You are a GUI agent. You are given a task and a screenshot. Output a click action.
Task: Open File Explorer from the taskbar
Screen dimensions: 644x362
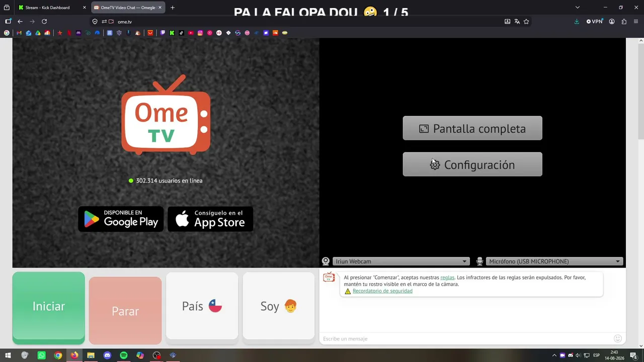(x=91, y=355)
